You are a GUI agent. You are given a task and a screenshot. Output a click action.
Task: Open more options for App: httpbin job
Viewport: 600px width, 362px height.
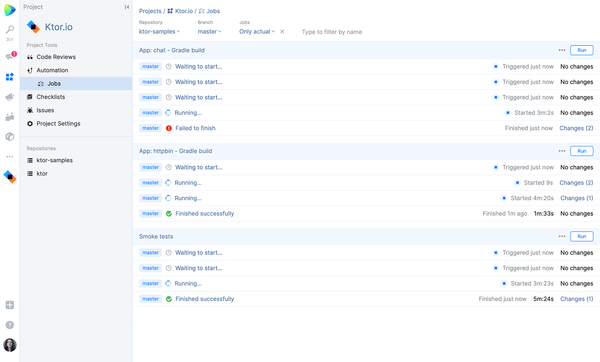point(562,151)
